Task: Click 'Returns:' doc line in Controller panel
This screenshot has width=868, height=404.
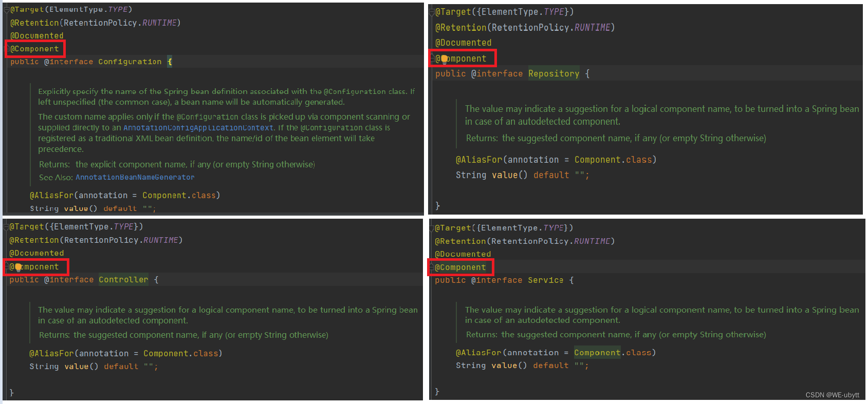Action: coord(183,335)
